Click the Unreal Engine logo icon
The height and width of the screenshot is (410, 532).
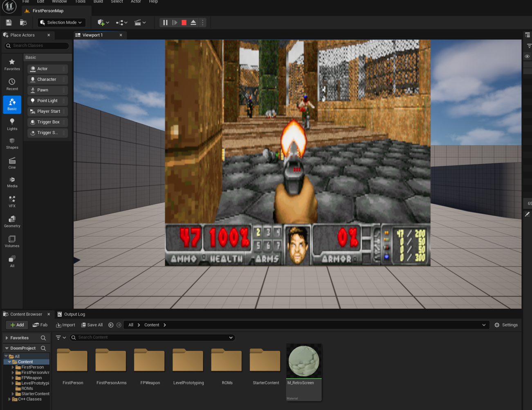[9, 7]
